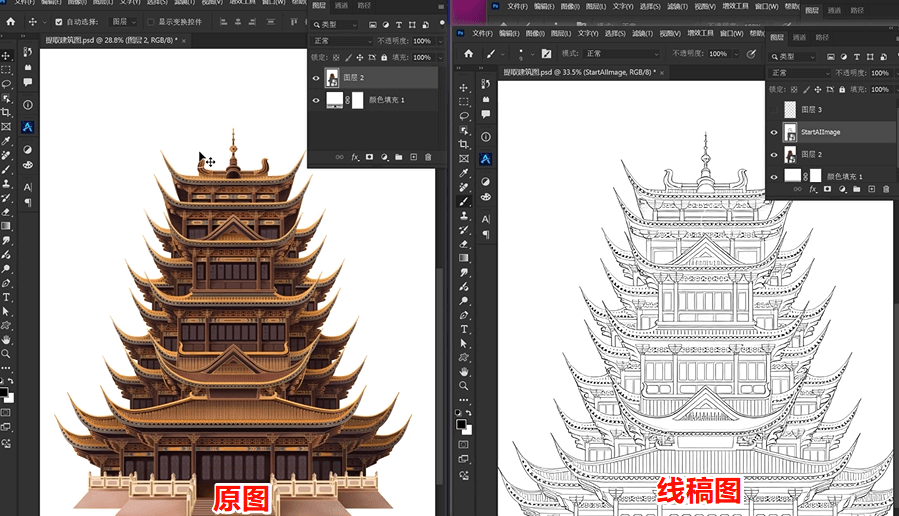Viewport: 899px width, 516px height.
Task: Select the Type tool in left window
Action: coord(6,297)
